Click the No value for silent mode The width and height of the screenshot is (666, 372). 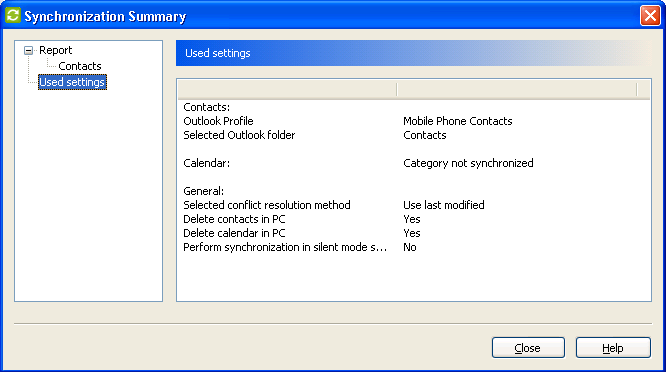coord(409,247)
